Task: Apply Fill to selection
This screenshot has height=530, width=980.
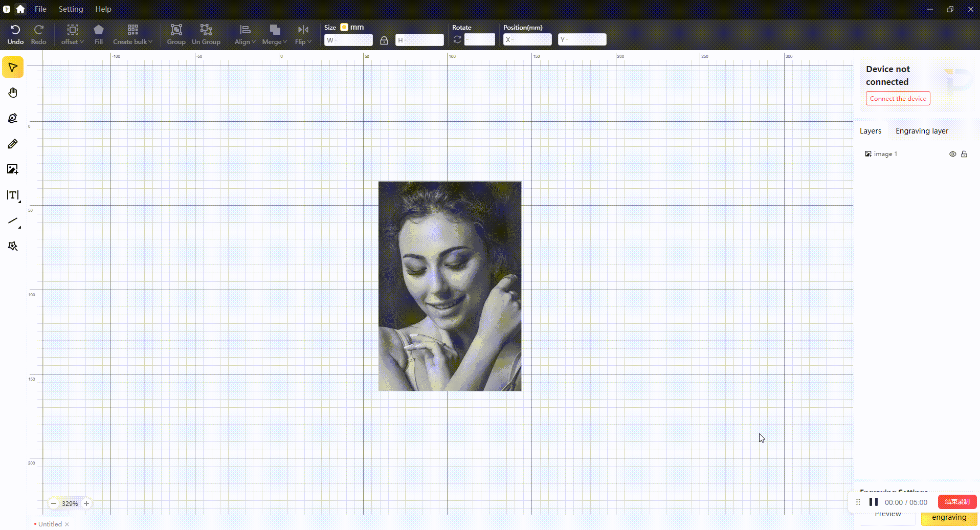Action: pos(99,35)
